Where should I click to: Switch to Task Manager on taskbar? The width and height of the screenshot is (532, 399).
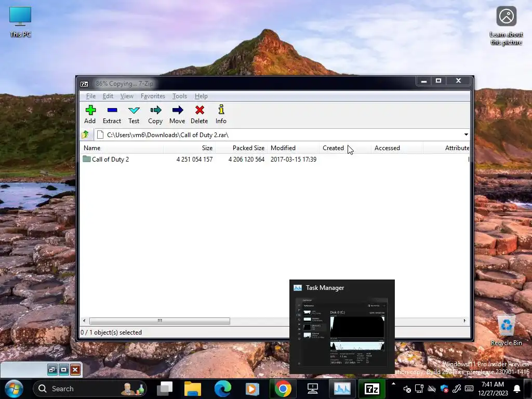pos(342,389)
